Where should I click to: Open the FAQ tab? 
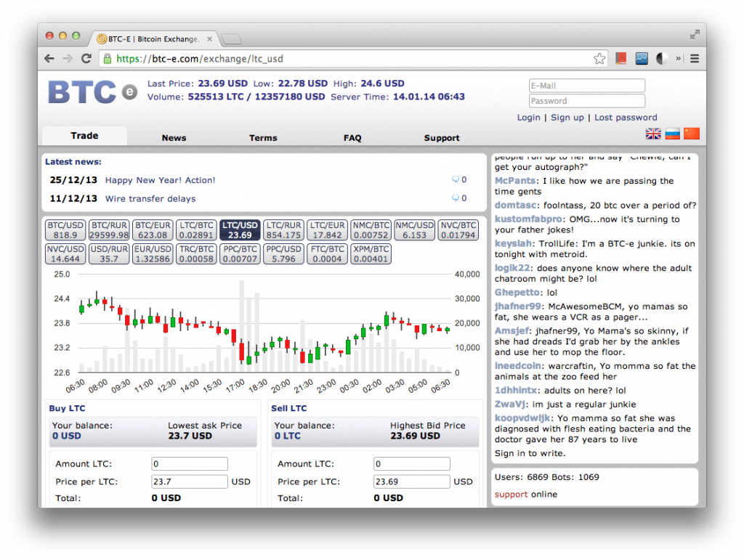pyautogui.click(x=352, y=138)
